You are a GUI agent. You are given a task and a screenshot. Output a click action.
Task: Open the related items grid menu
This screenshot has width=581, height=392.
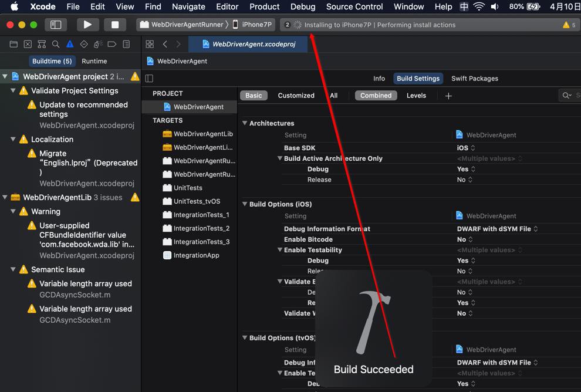150,45
